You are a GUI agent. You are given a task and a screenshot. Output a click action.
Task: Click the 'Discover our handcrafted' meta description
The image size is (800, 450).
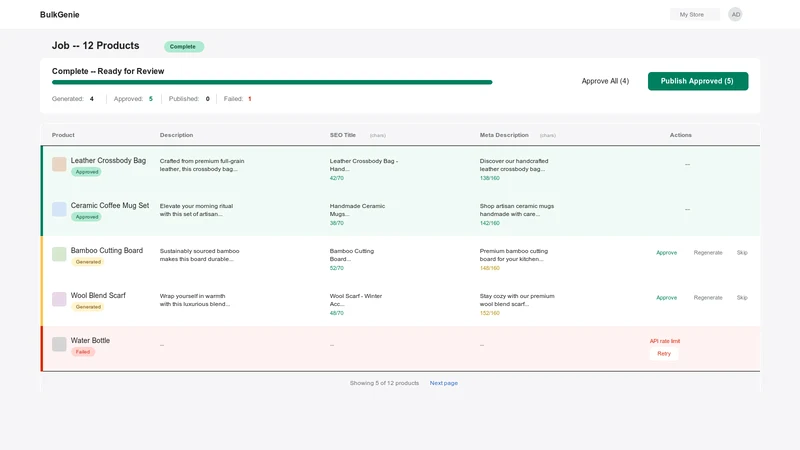tap(514, 165)
